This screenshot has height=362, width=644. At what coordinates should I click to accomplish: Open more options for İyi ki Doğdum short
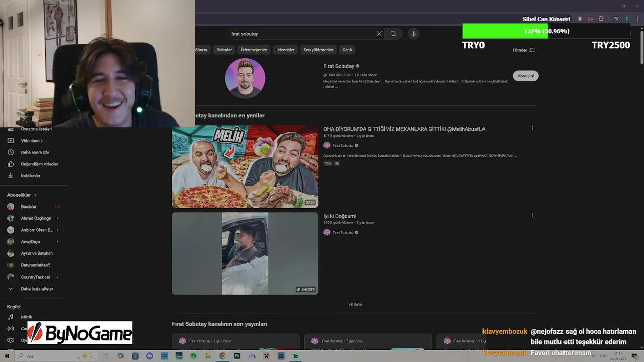(x=532, y=215)
